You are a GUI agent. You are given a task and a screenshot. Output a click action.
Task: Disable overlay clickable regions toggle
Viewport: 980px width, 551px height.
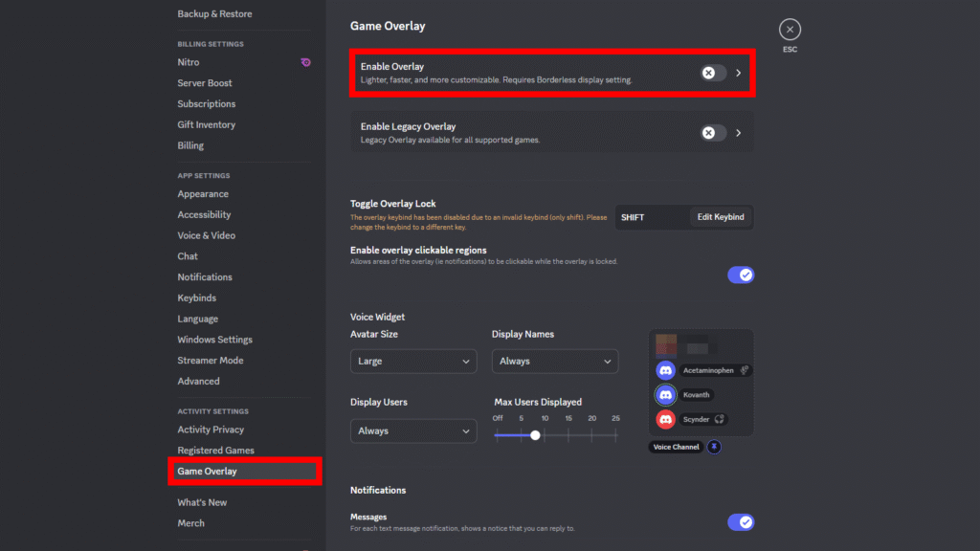[x=741, y=275]
